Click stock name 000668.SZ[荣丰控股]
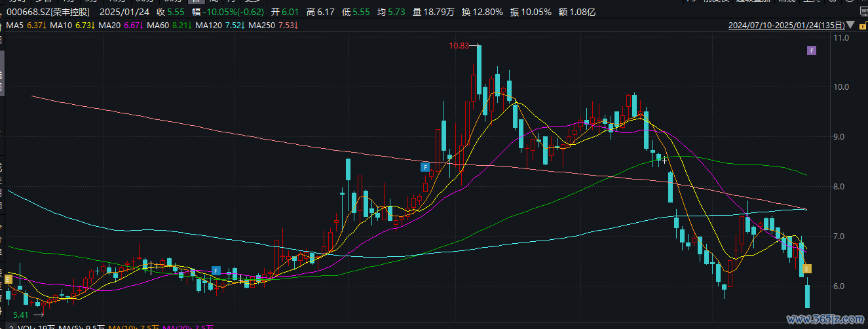This screenshot has width=868, height=329. [47, 12]
